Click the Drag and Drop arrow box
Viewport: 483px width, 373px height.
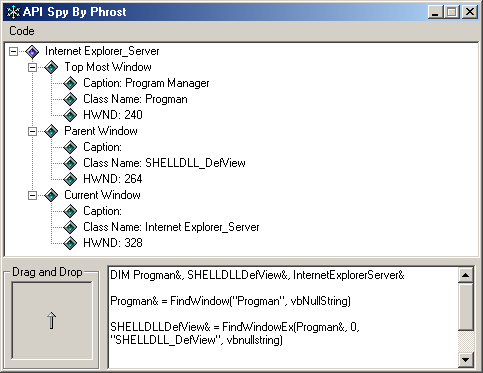click(x=52, y=321)
